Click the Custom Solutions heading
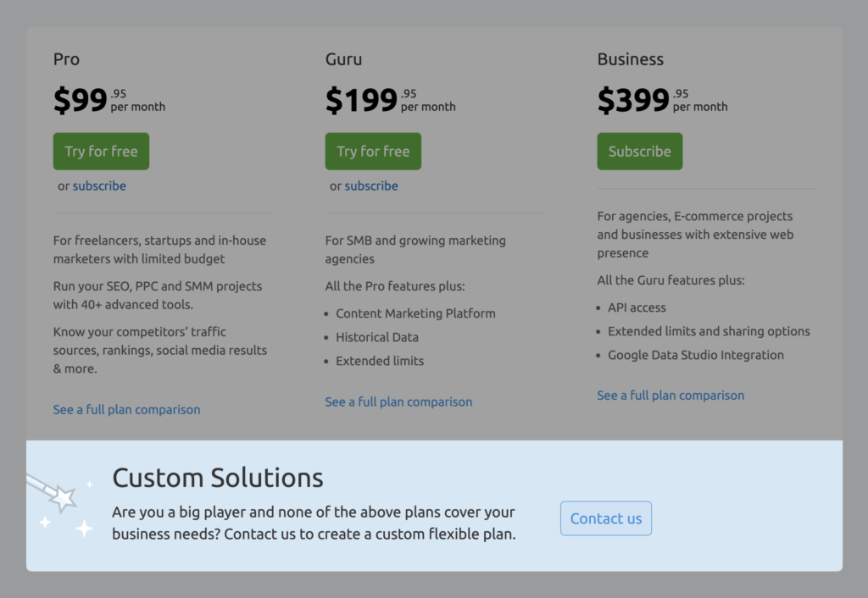 pos(218,478)
